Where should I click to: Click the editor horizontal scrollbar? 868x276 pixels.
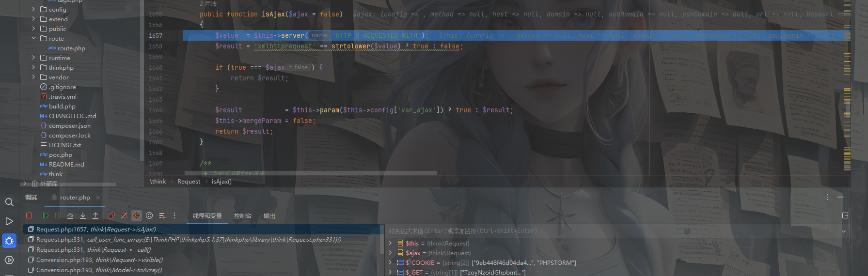click(x=310, y=173)
